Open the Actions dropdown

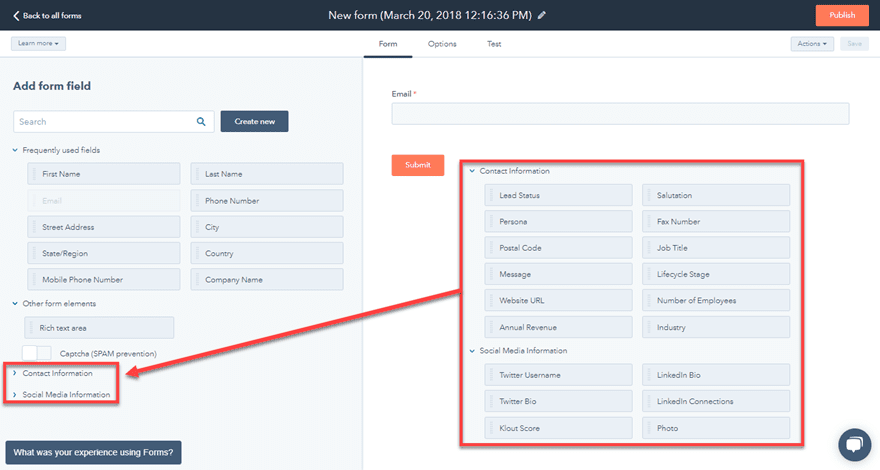812,44
